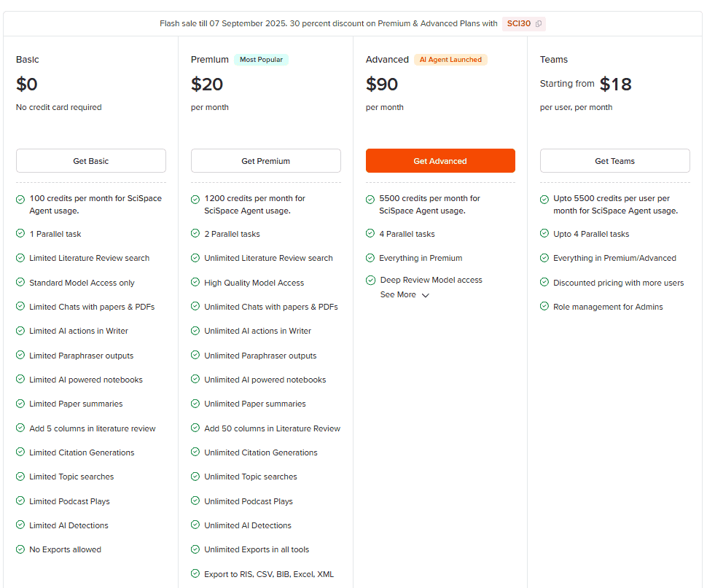707x588 pixels.
Task: Click checkmark icon next to Discounted pricing with more users
Action: [544, 283]
